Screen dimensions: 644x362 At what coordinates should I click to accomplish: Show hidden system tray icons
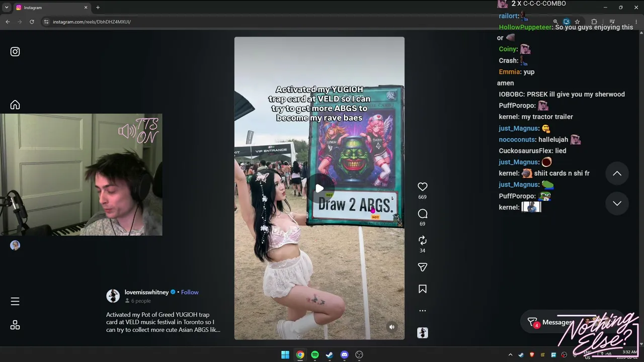click(x=510, y=354)
